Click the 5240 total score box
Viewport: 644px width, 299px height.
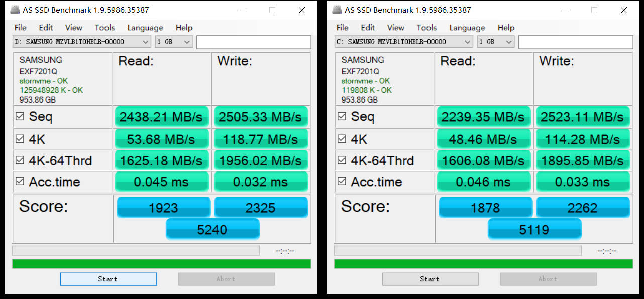[212, 229]
